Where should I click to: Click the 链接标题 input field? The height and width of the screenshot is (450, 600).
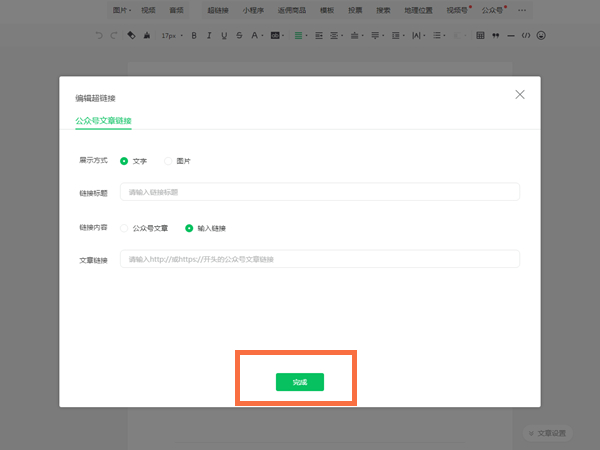(x=319, y=192)
